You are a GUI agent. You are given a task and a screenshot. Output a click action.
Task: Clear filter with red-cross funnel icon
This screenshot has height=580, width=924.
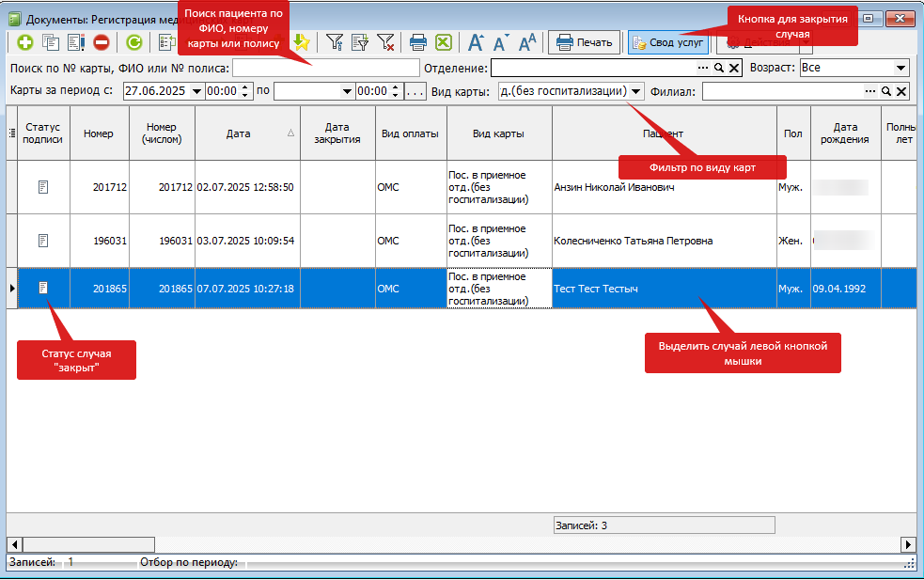point(385,42)
